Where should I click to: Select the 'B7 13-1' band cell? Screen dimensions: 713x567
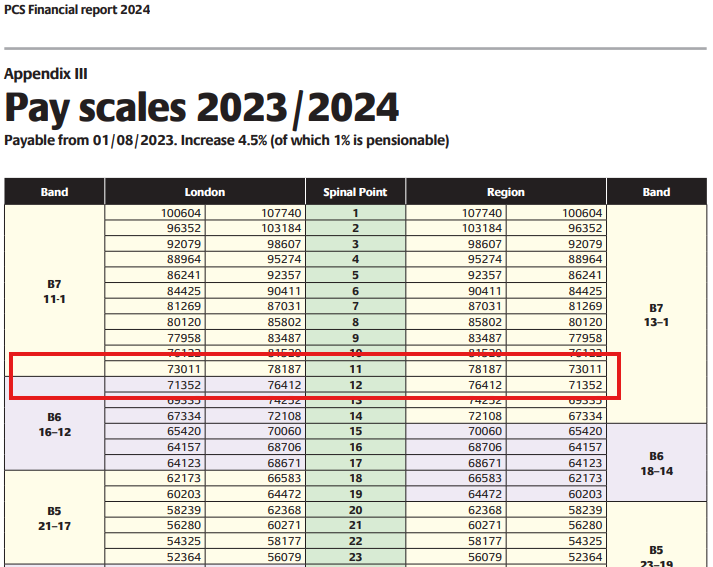[656, 314]
